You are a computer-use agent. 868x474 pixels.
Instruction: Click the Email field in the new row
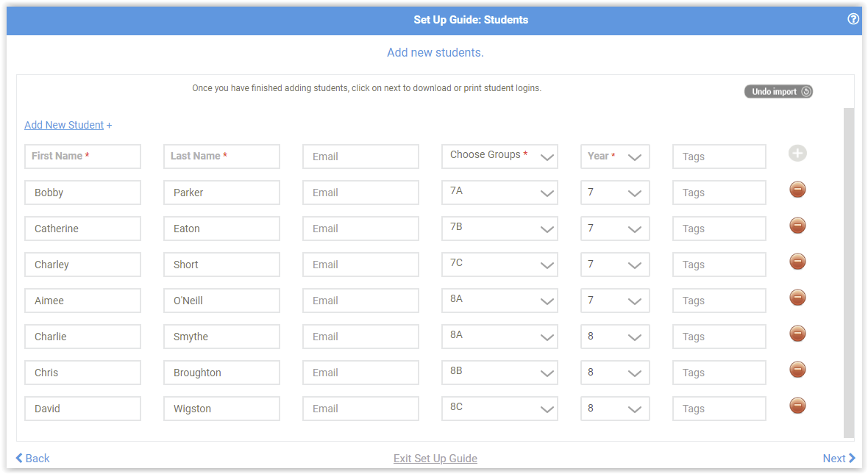[x=360, y=157]
